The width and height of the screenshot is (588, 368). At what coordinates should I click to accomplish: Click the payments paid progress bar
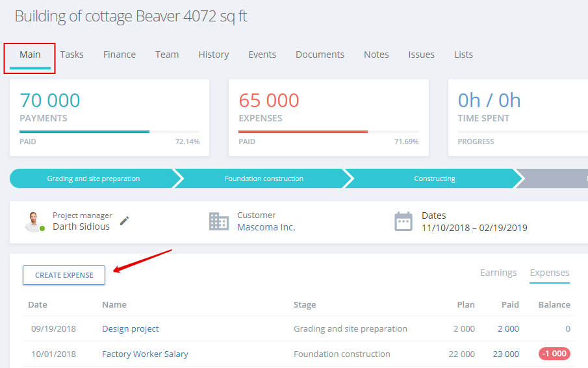click(110, 132)
